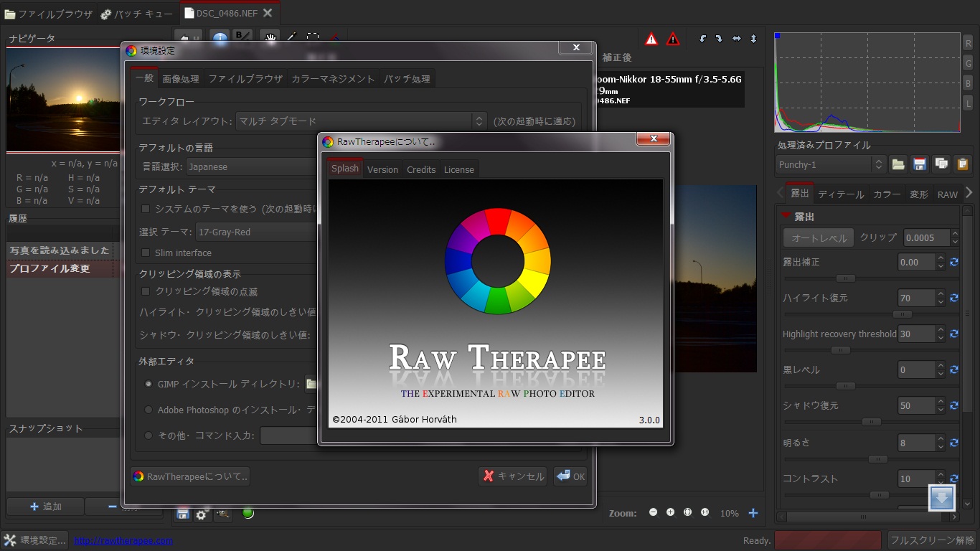
Task: Click the 露出補正 exposure compensation slider
Action: tap(871, 278)
